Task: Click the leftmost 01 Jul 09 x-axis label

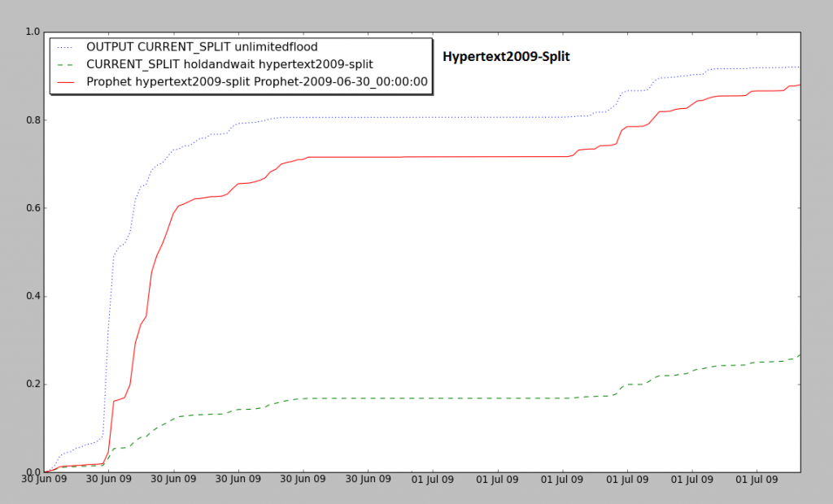Action: [433, 480]
